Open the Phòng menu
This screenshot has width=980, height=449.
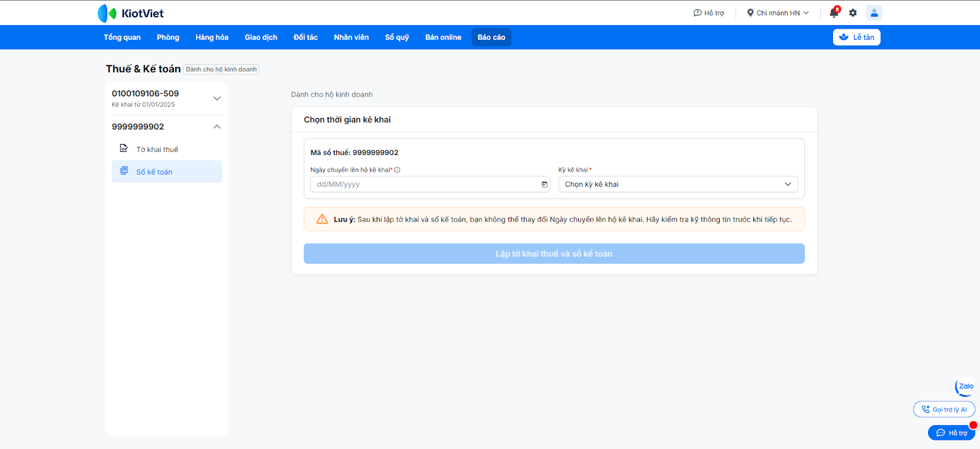click(x=168, y=37)
